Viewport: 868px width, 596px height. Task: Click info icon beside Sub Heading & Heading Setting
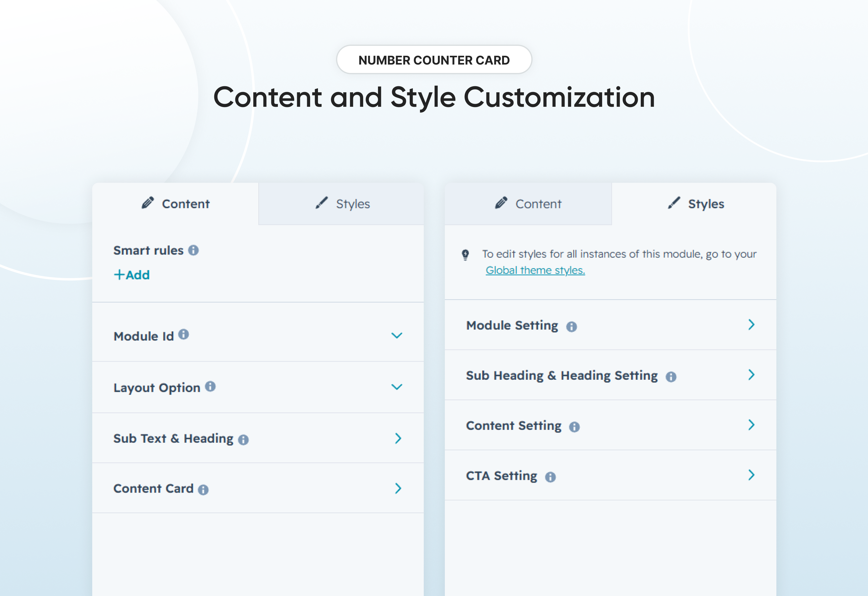pos(671,377)
